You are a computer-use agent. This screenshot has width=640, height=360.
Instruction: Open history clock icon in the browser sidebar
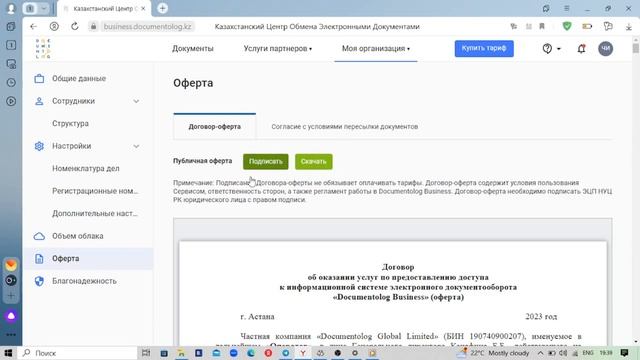point(11,82)
